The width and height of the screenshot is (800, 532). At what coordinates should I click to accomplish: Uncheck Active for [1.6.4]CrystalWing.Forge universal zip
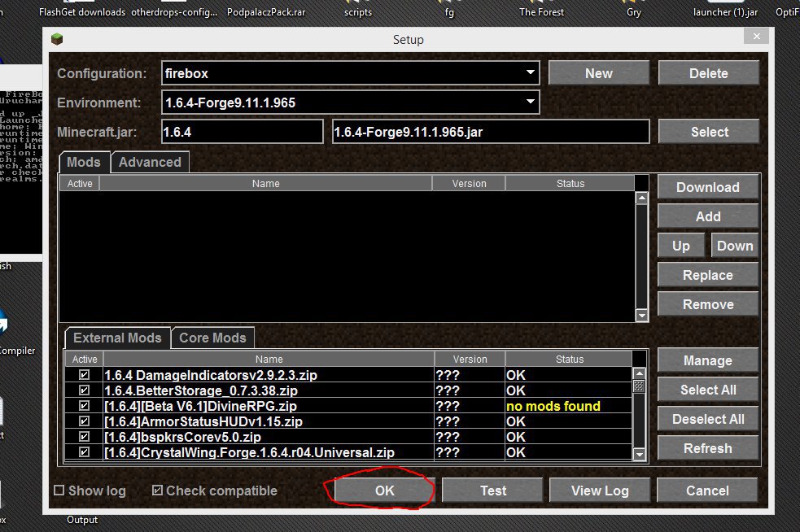[x=84, y=452]
